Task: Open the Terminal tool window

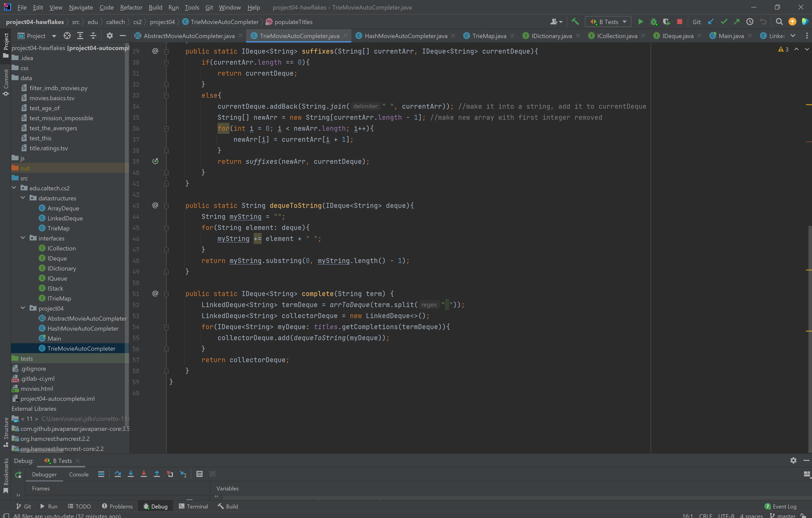Action: tap(193, 506)
